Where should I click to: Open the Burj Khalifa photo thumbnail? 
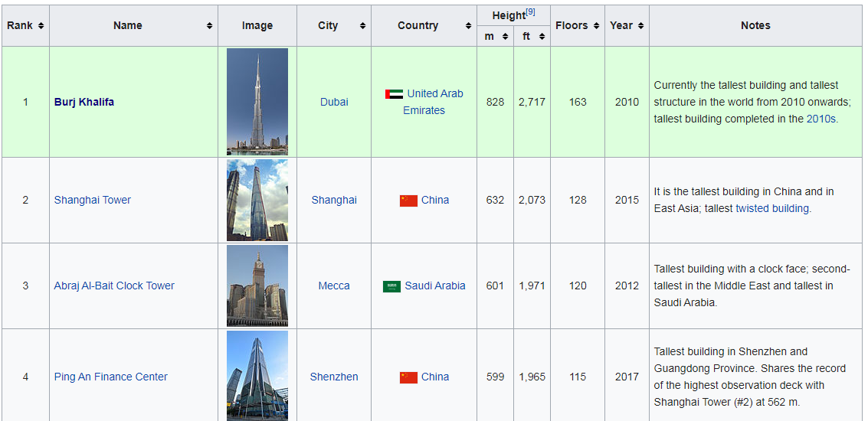[x=257, y=102]
